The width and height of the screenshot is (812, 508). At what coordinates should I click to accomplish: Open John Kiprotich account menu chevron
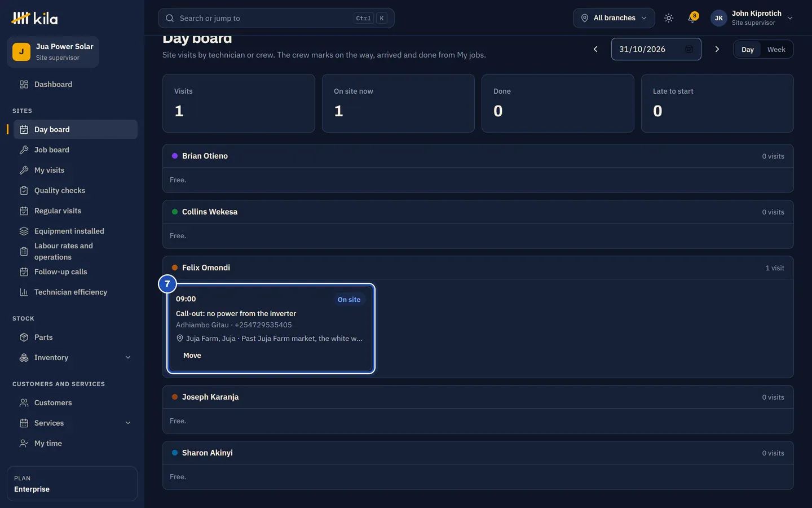click(x=790, y=18)
